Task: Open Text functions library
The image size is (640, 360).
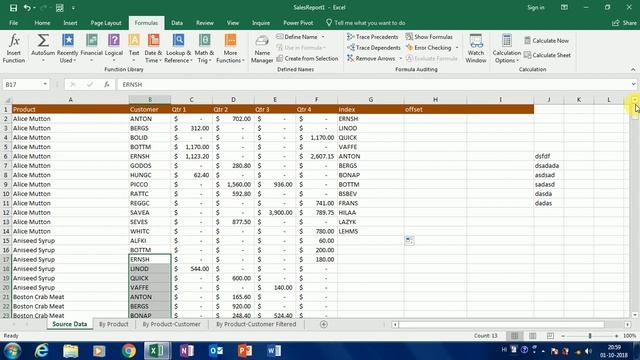Action: (x=134, y=49)
